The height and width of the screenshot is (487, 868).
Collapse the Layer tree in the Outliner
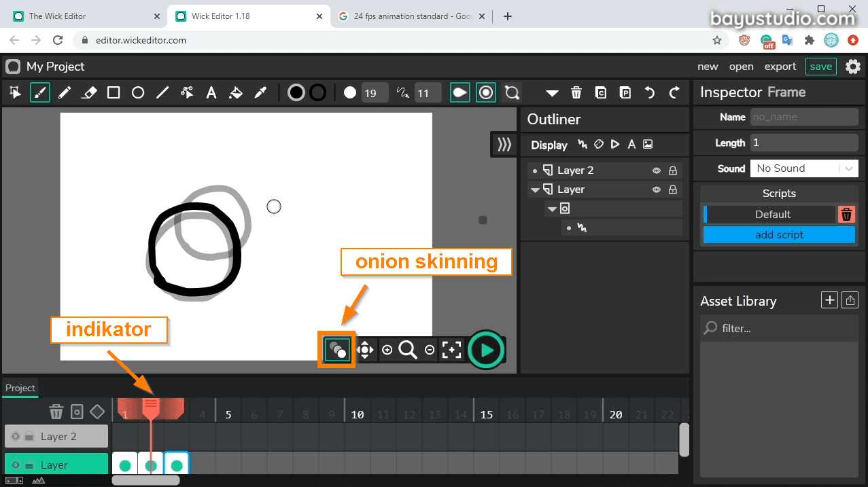536,189
